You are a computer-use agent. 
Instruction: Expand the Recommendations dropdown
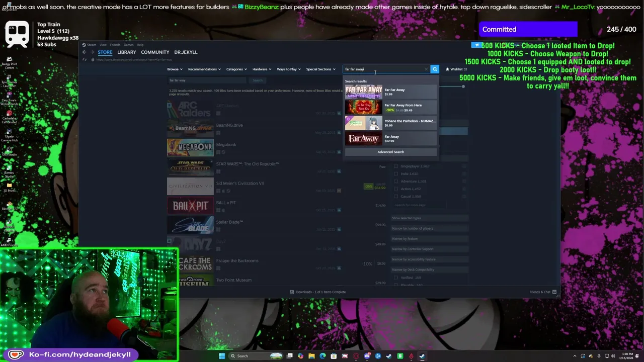pos(204,69)
